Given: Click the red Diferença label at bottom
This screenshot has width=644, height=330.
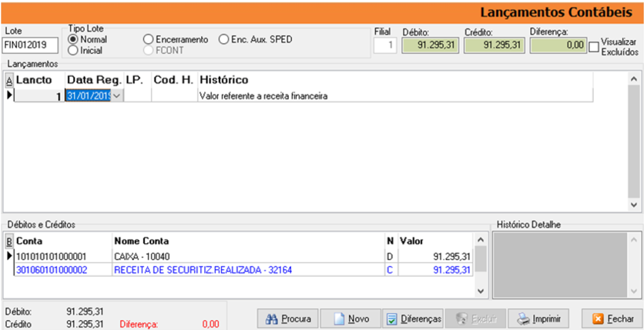Looking at the screenshot, I should 138,324.
